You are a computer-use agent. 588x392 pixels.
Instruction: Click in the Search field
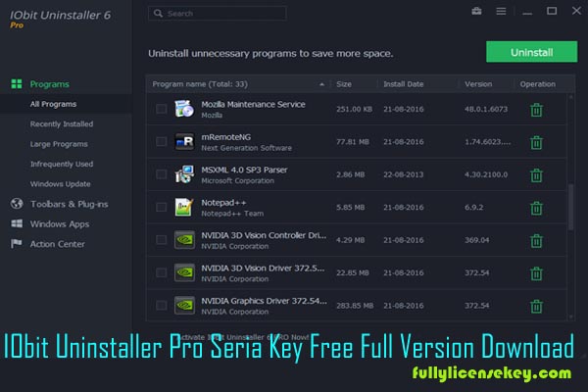pyautogui.click(x=218, y=14)
